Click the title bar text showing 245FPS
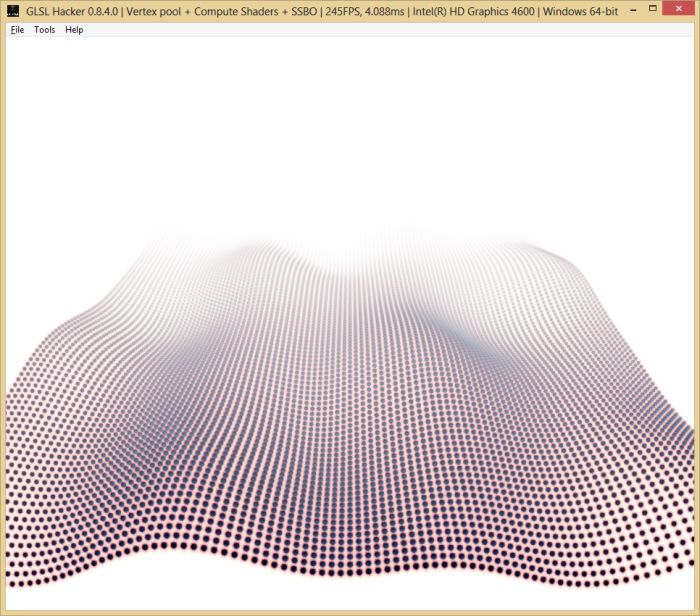 tap(342, 11)
